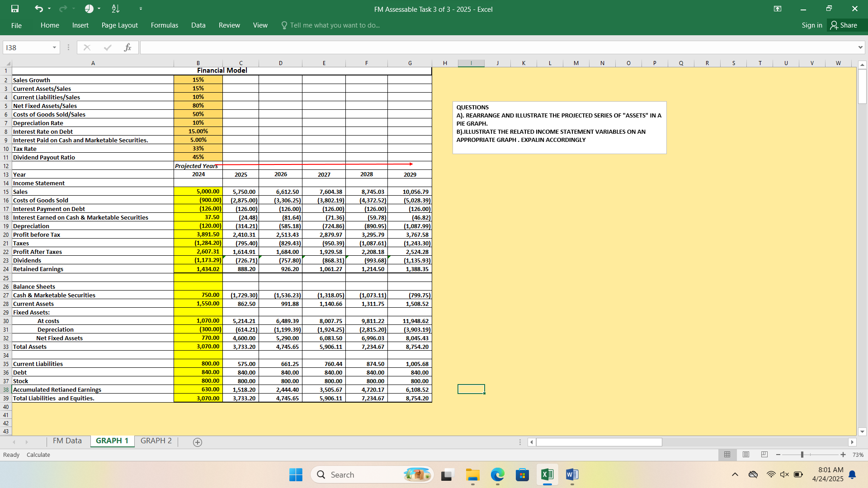Open the Name Box dropdown arrow
The image size is (868, 488).
click(54, 47)
